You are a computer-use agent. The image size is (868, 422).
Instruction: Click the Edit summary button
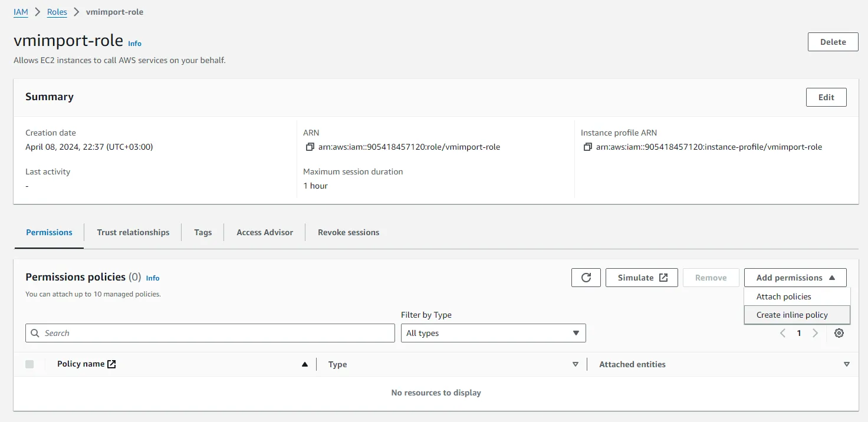point(826,97)
